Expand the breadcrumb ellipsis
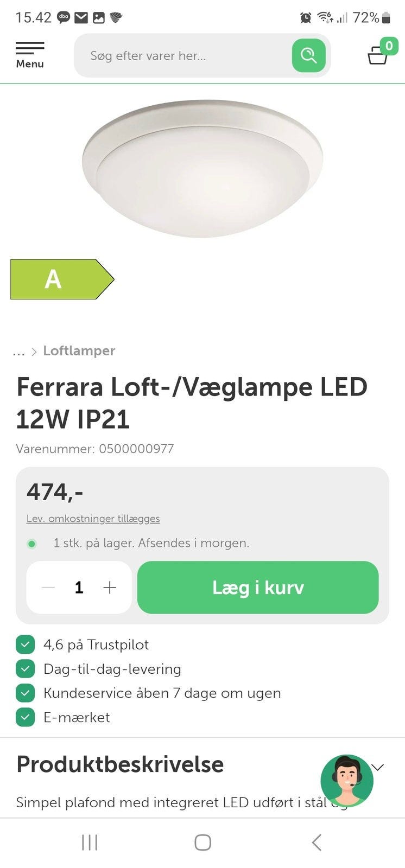 pos(19,352)
